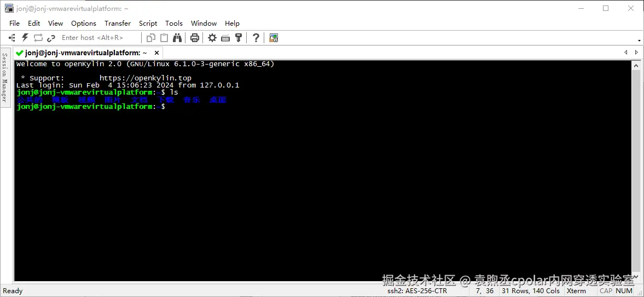The height and width of the screenshot is (297, 644).
Task: Click the Reconnect arrows icon
Action: (x=38, y=38)
